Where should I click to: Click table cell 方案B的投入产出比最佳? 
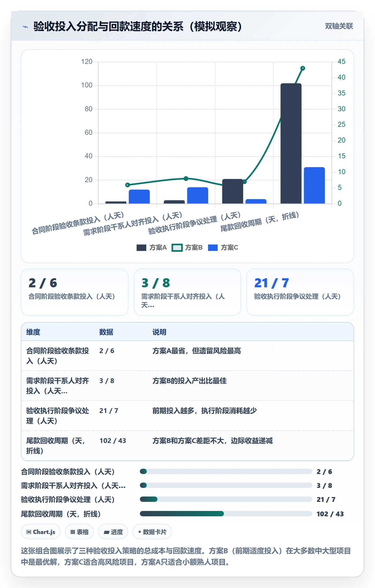189,381
